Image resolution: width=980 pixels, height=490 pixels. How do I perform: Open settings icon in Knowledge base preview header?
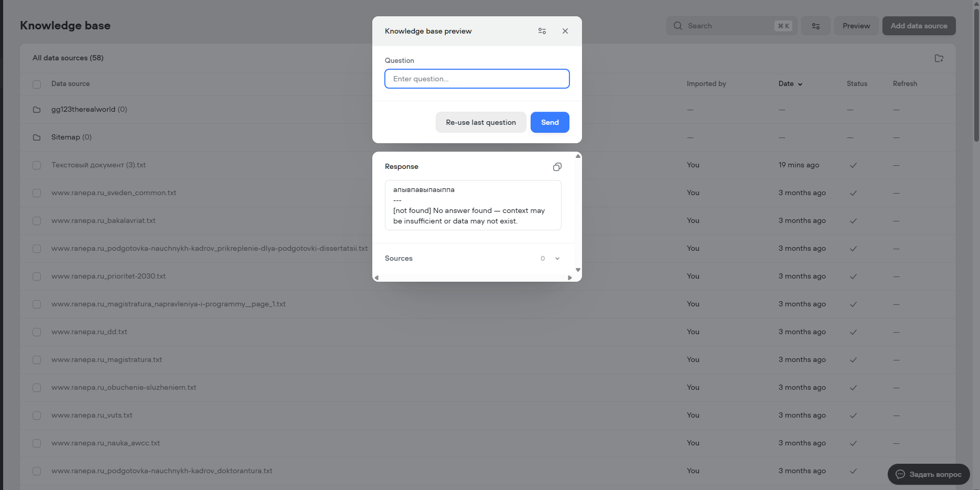click(x=542, y=31)
